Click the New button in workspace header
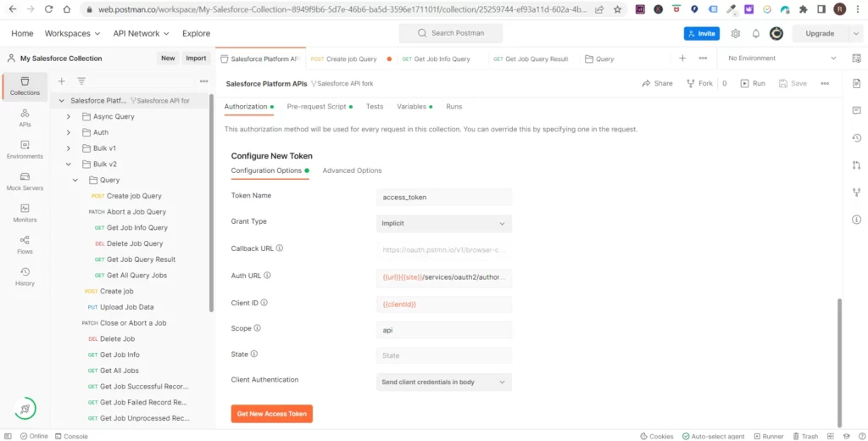Image resolution: width=868 pixels, height=441 pixels. click(168, 59)
